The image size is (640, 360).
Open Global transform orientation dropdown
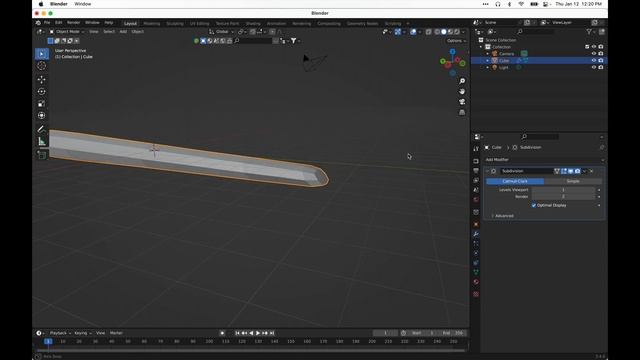coord(222,32)
